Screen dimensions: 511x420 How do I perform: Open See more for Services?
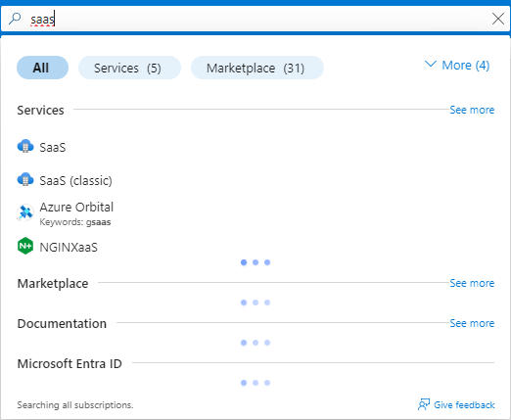pyautogui.click(x=472, y=110)
